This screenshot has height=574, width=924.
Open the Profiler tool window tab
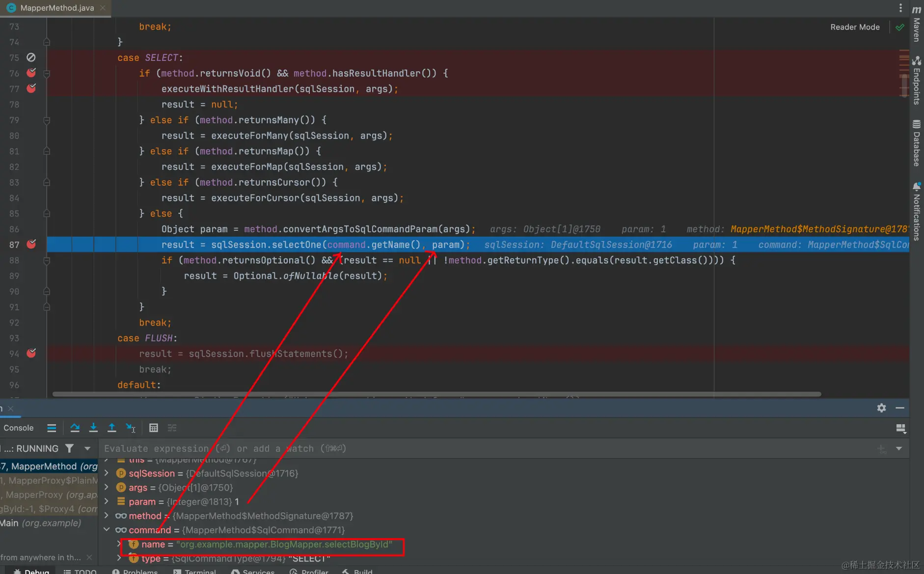[309, 572]
